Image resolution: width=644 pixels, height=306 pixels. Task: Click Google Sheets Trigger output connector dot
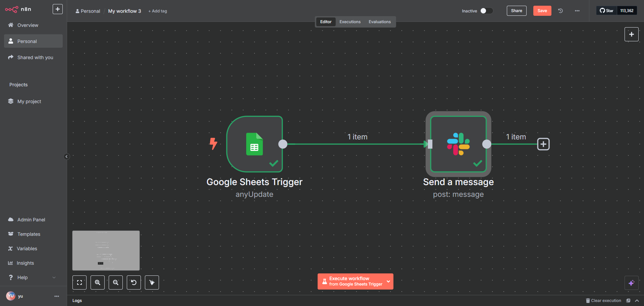point(283,144)
